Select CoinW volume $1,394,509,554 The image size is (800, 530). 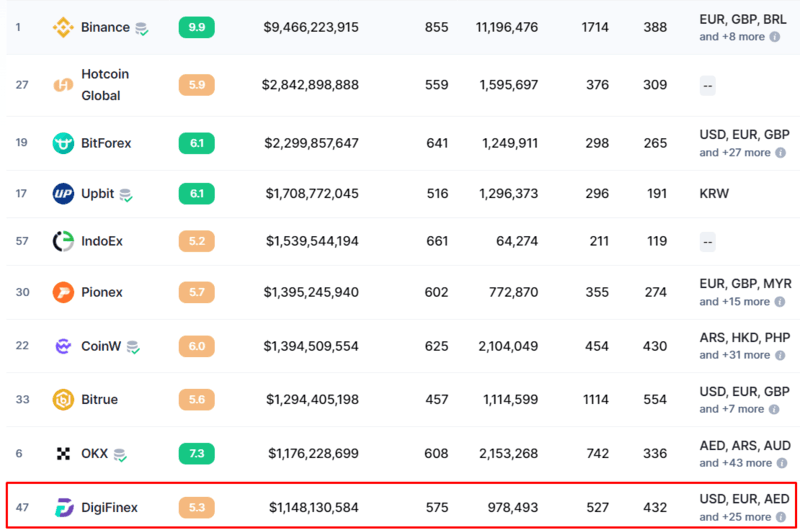[311, 346]
